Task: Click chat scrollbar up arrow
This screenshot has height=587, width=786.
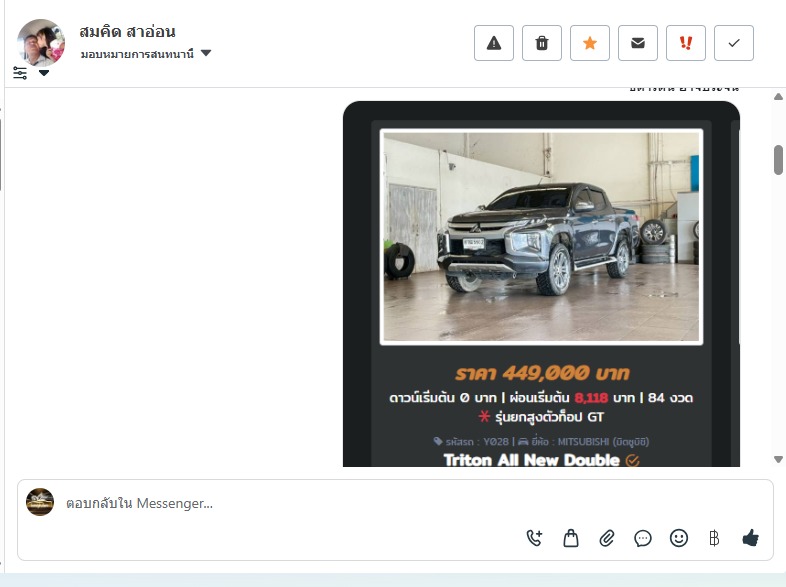Action: [778, 97]
